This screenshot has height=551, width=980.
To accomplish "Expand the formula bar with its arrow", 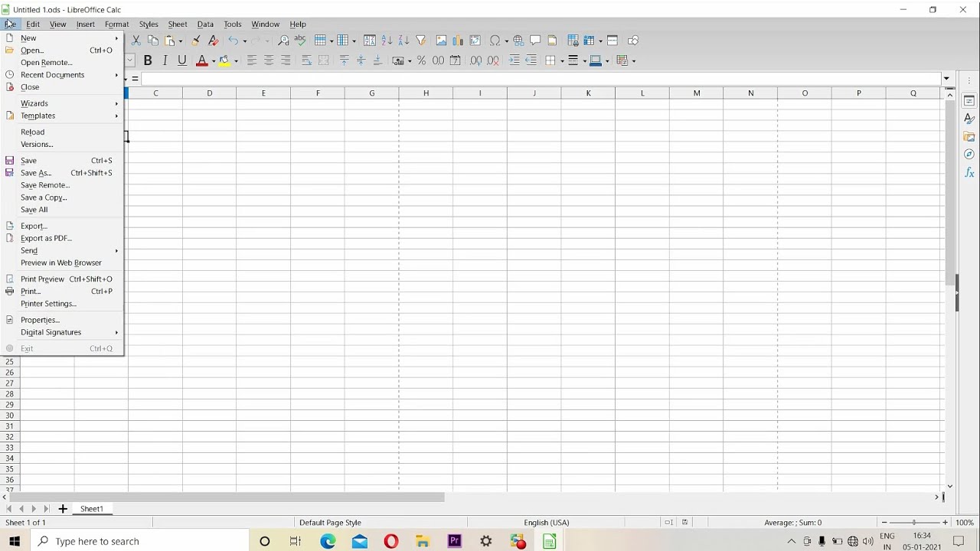I will tap(946, 79).
